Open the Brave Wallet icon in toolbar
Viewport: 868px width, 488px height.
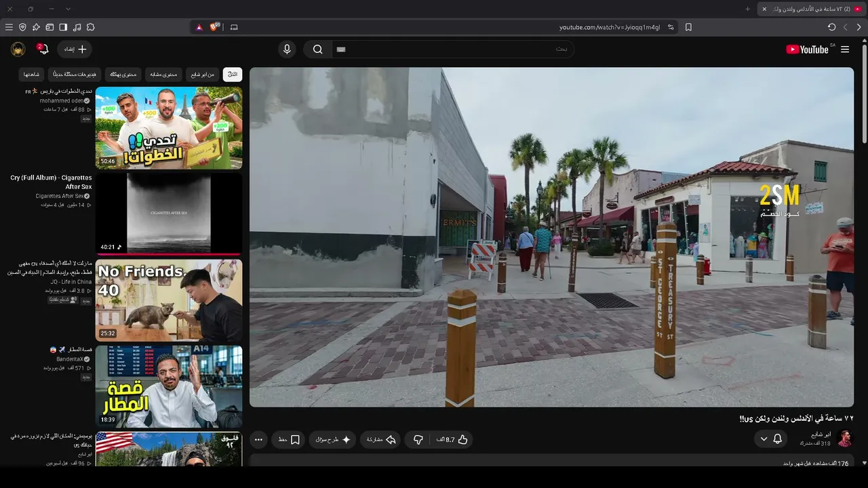50,27
